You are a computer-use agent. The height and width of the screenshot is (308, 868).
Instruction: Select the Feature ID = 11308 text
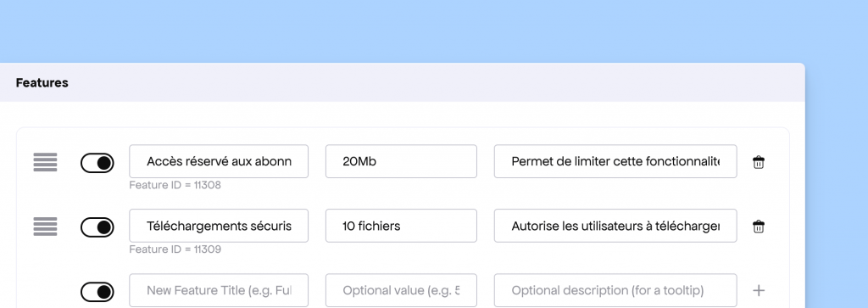(175, 185)
